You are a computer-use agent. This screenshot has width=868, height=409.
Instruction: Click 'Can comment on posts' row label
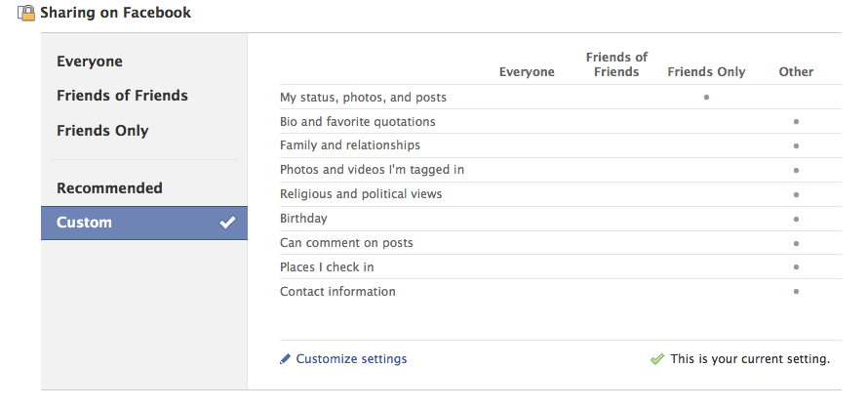[346, 243]
